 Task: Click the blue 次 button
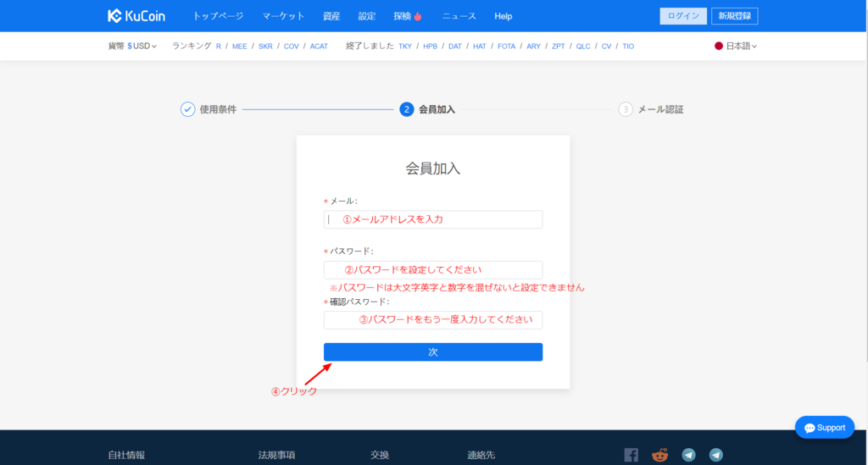point(433,352)
